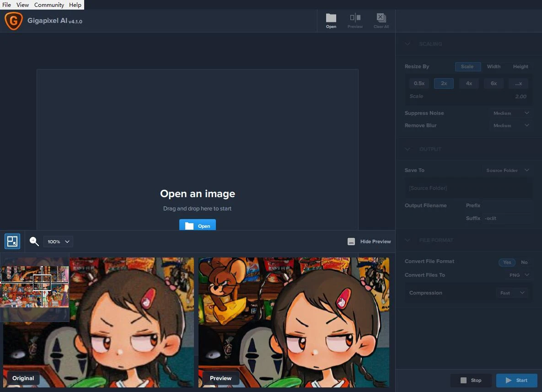The height and width of the screenshot is (392, 542).
Task: Click the Gigapixel AI logo icon
Action: [x=13, y=21]
